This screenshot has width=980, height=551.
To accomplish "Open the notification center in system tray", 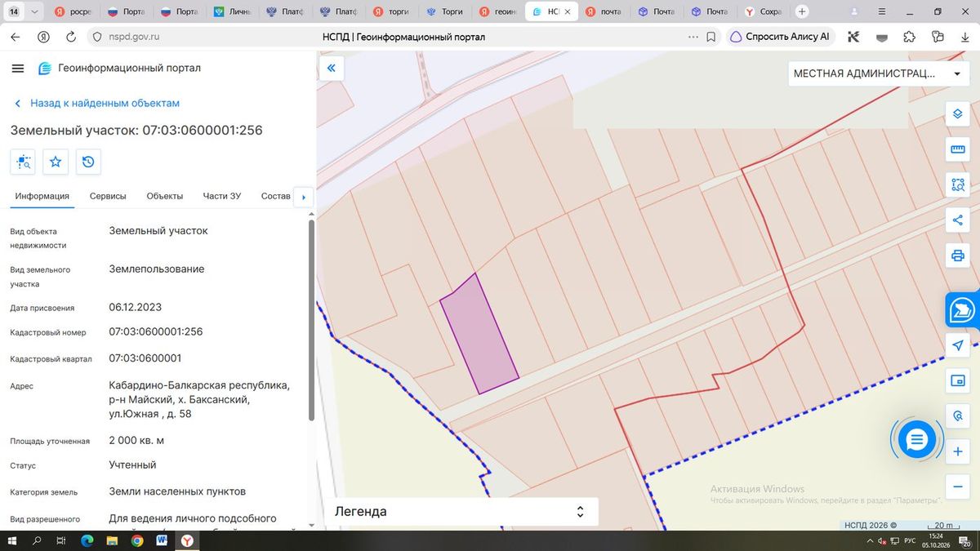I will 965,541.
